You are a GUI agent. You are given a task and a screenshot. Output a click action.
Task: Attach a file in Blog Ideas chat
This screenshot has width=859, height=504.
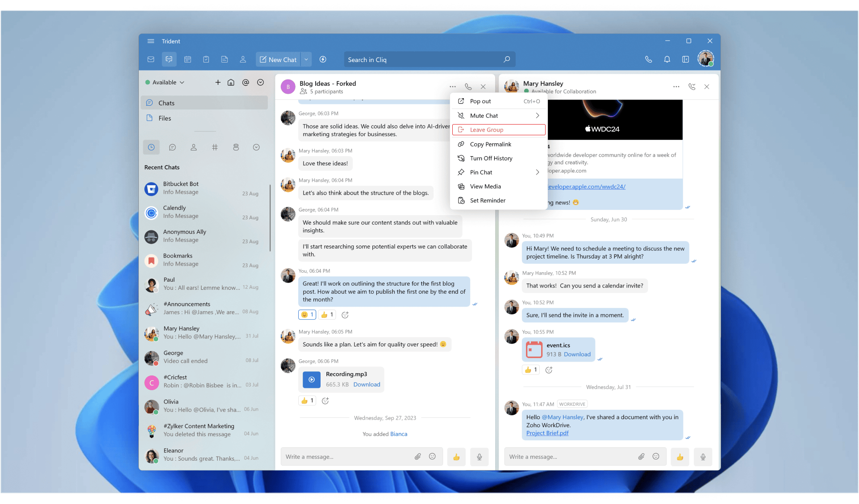(x=417, y=457)
